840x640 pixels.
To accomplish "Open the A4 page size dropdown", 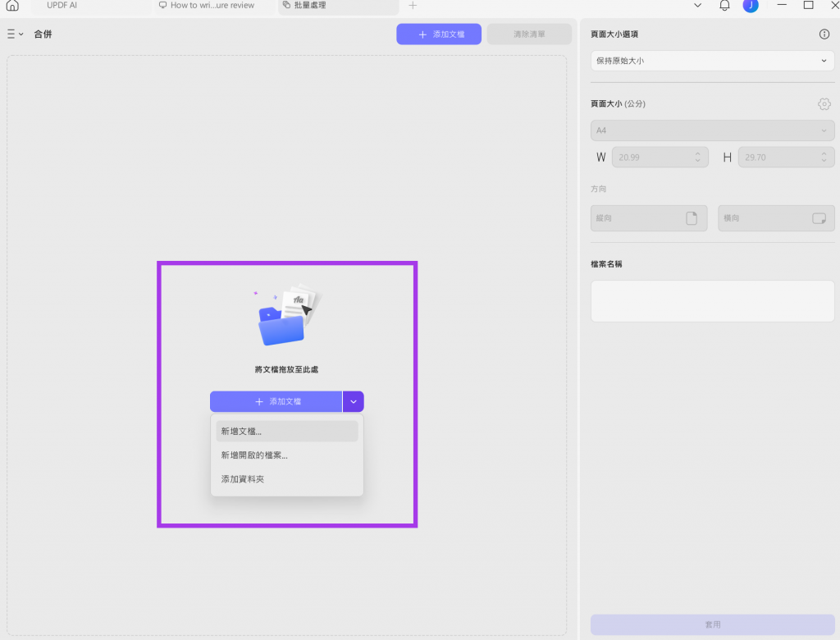I will point(713,130).
